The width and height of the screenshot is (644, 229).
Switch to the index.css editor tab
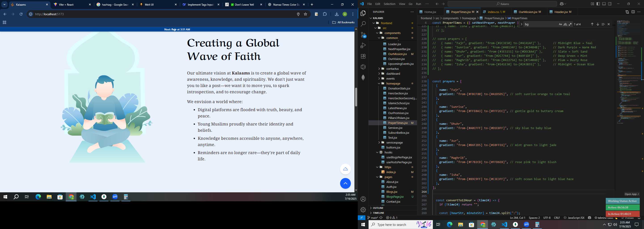tap(496, 12)
